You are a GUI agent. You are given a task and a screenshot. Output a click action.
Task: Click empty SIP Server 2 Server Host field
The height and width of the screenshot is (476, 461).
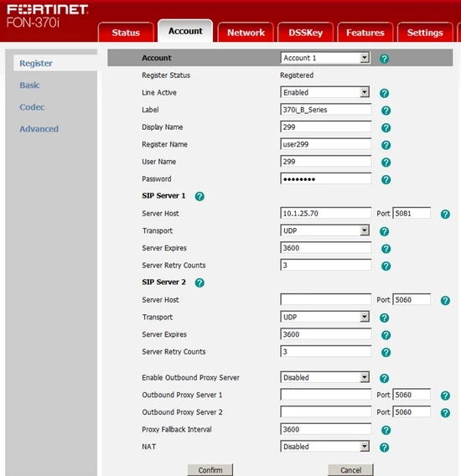tap(326, 300)
